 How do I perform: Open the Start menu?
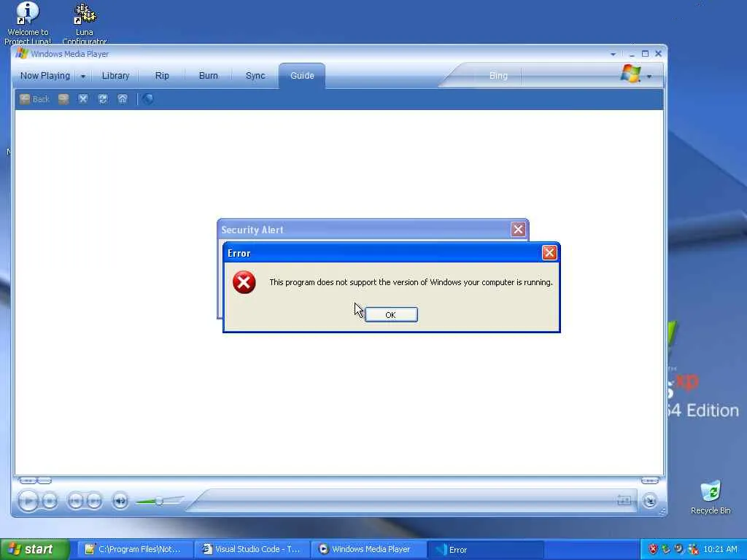click(x=35, y=549)
